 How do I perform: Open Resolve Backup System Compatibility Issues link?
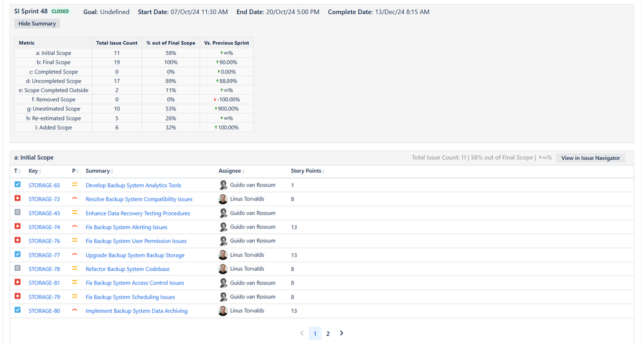pos(139,199)
